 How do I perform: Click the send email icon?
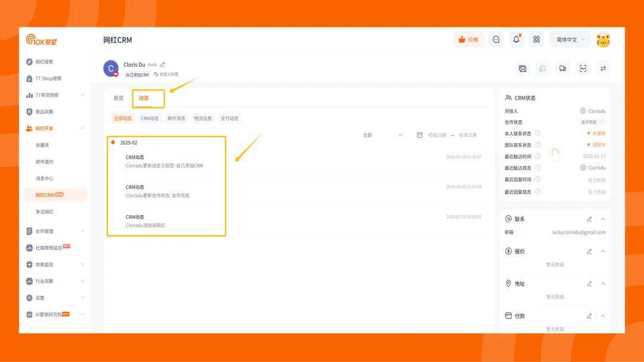(522, 69)
